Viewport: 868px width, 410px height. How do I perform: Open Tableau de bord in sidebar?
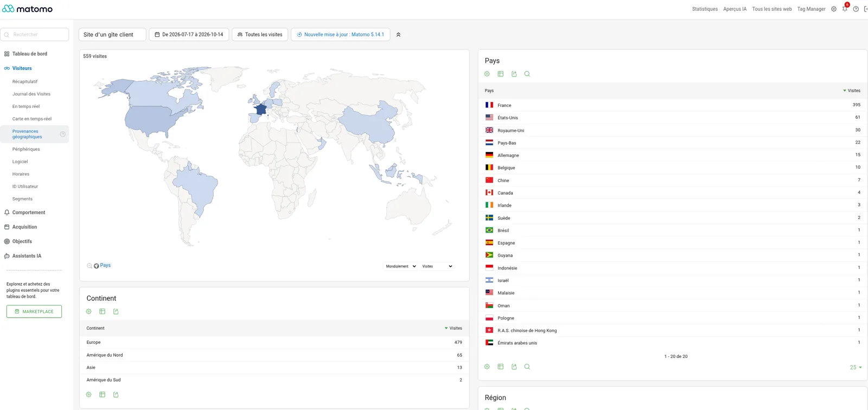pyautogui.click(x=29, y=54)
